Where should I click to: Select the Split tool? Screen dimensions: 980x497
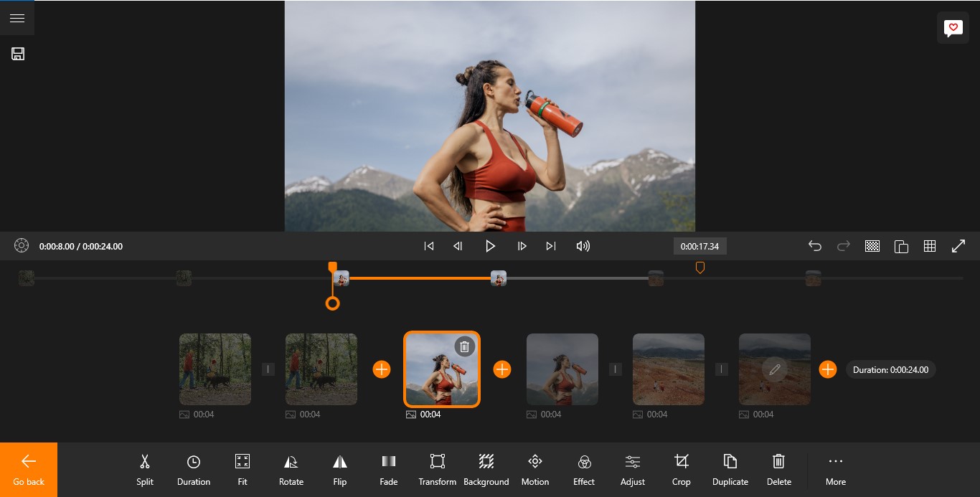pyautogui.click(x=144, y=470)
